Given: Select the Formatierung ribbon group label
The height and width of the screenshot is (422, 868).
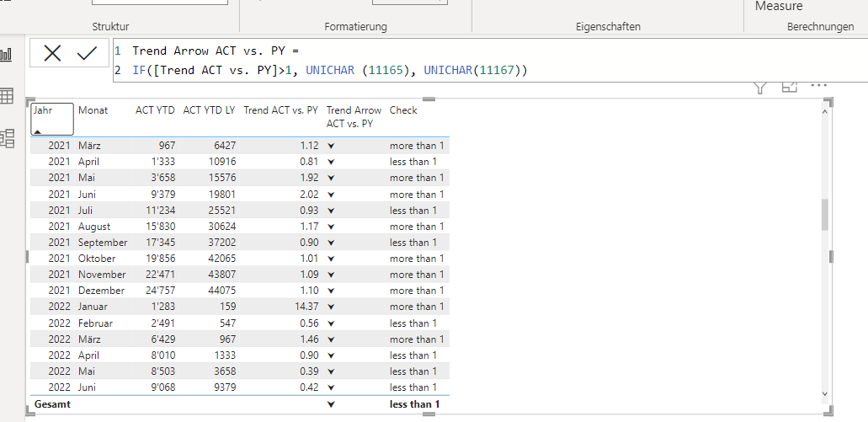Looking at the screenshot, I should coord(355,27).
